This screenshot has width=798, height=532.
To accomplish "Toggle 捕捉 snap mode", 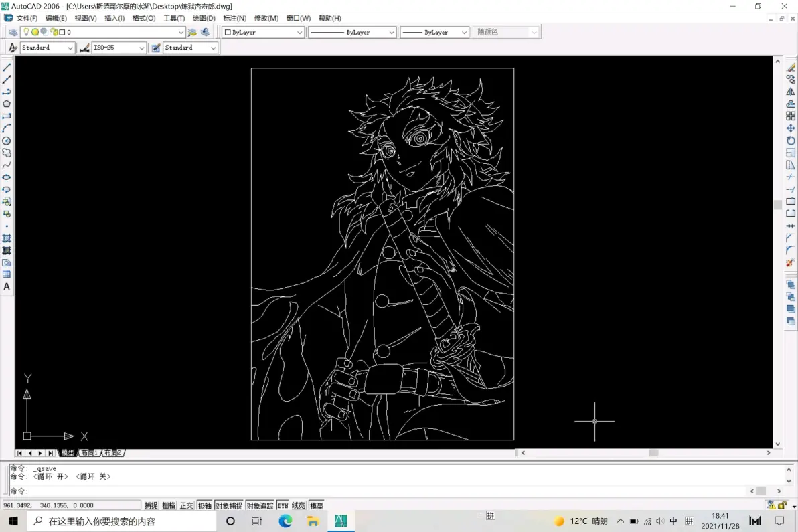I will 151,505.
